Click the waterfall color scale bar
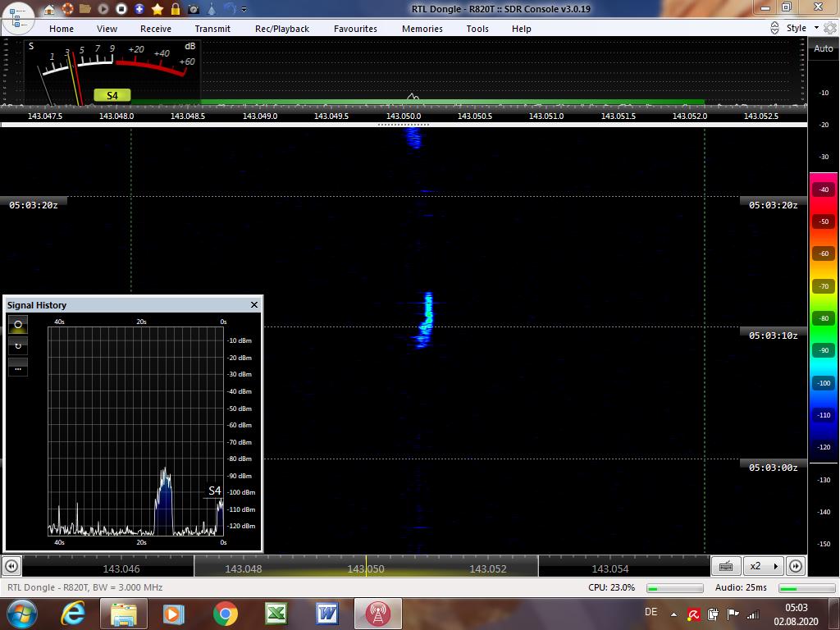Image resolution: width=840 pixels, height=630 pixels. pyautogui.click(x=824, y=317)
